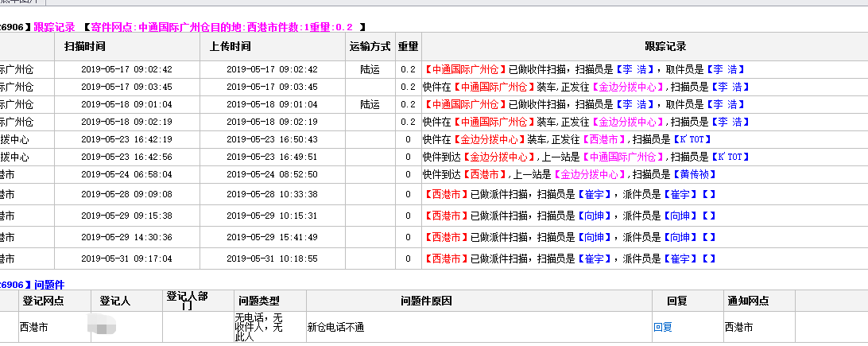Click the 上传时间 column header
Image resolution: width=868 pixels, height=346 pixels.
(x=230, y=46)
